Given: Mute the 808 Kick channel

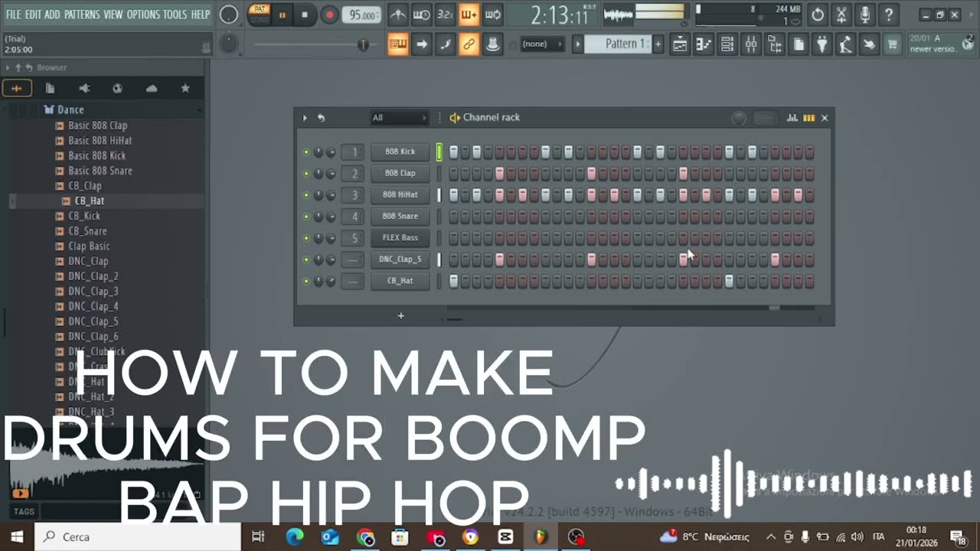Looking at the screenshot, I should coord(306,152).
